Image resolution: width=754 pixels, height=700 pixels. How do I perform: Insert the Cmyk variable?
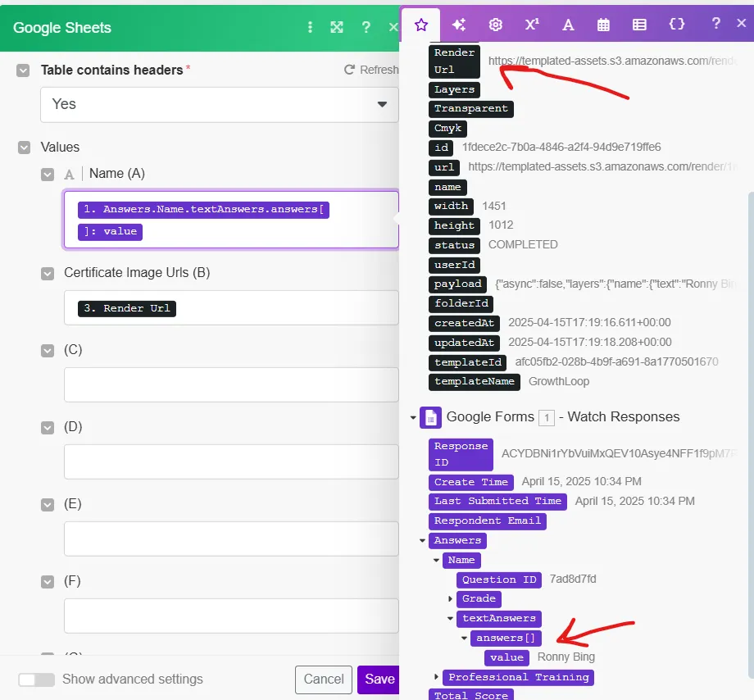coord(447,129)
